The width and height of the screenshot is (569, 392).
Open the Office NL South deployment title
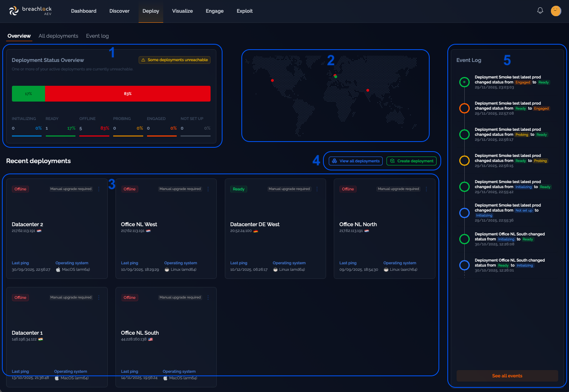coord(140,333)
